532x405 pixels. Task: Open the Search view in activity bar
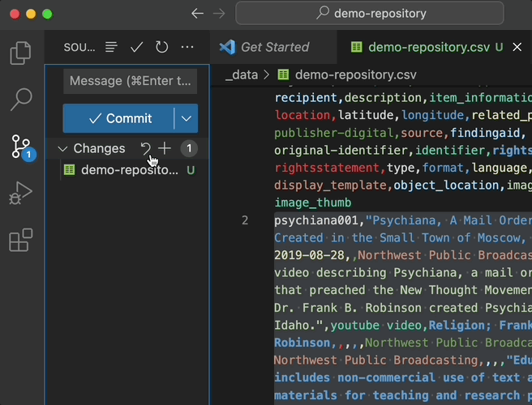point(21,100)
